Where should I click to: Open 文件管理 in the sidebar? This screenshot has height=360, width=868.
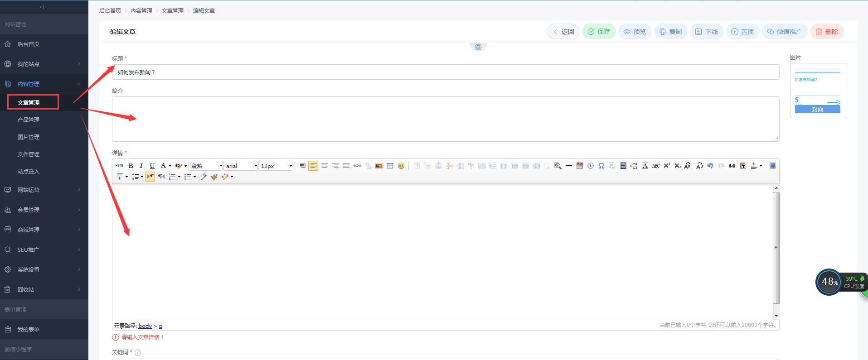click(29, 154)
